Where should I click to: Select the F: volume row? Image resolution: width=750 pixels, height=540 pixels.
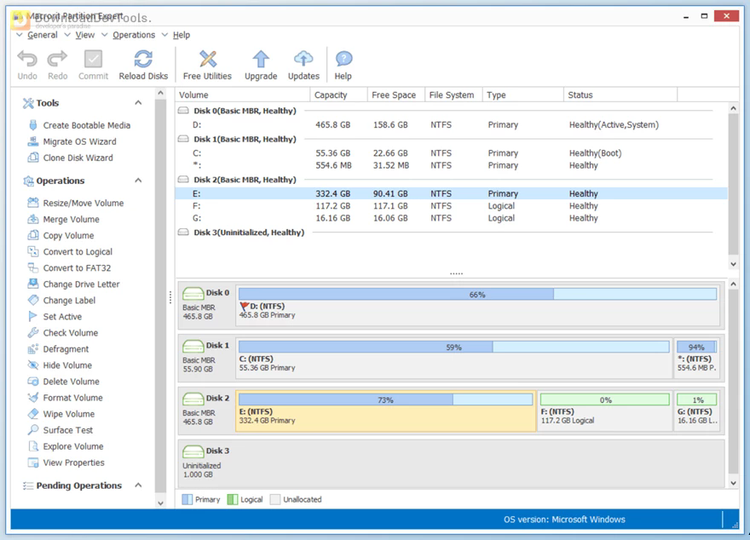click(x=452, y=206)
